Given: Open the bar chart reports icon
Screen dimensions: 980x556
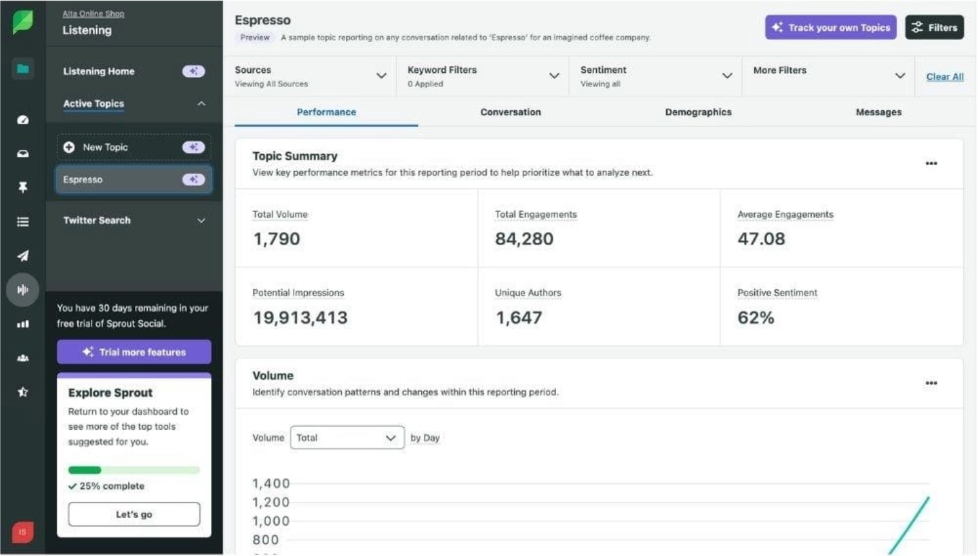Looking at the screenshot, I should [x=23, y=324].
